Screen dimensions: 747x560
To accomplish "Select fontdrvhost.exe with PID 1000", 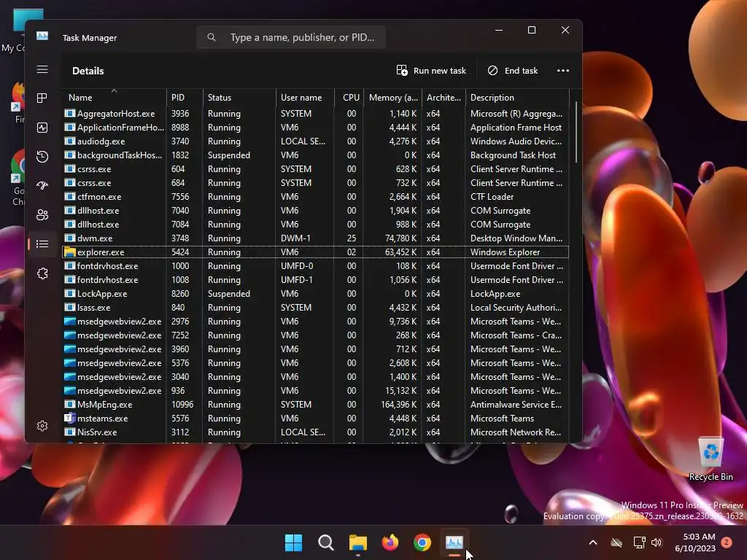I will 315,265.
